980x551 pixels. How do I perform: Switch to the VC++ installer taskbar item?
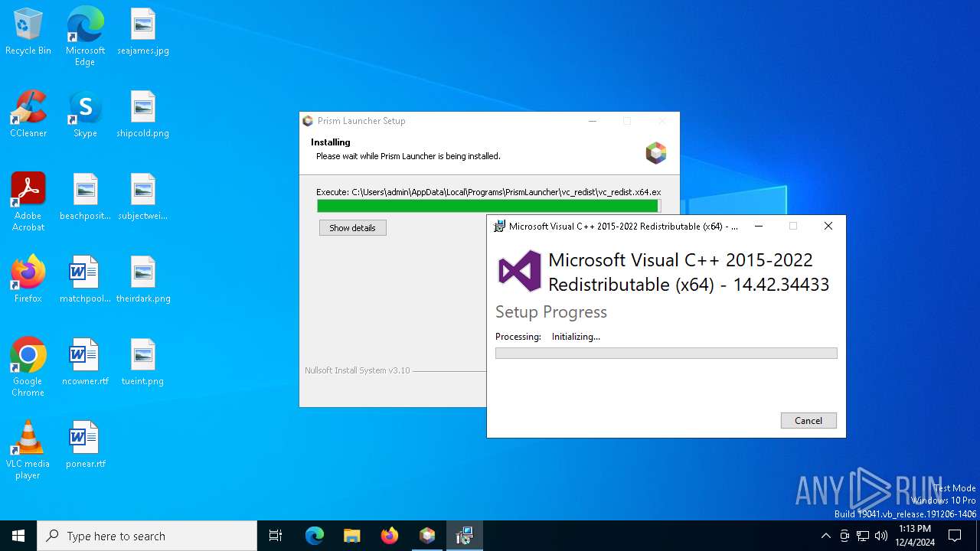click(x=464, y=536)
